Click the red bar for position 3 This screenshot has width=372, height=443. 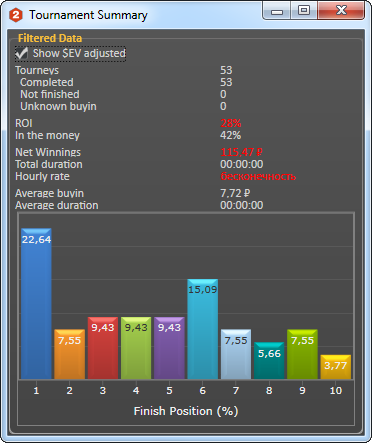point(103,348)
